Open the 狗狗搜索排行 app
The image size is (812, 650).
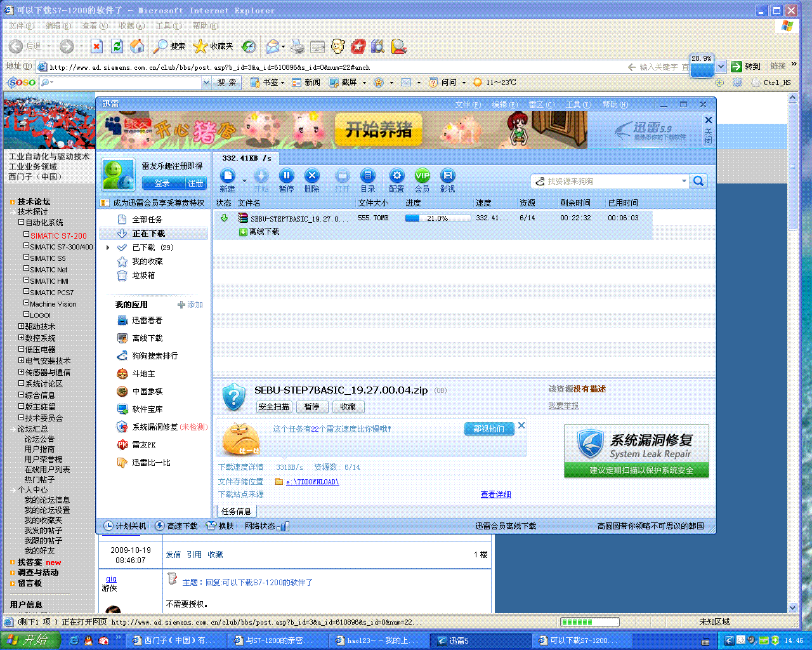pos(147,356)
